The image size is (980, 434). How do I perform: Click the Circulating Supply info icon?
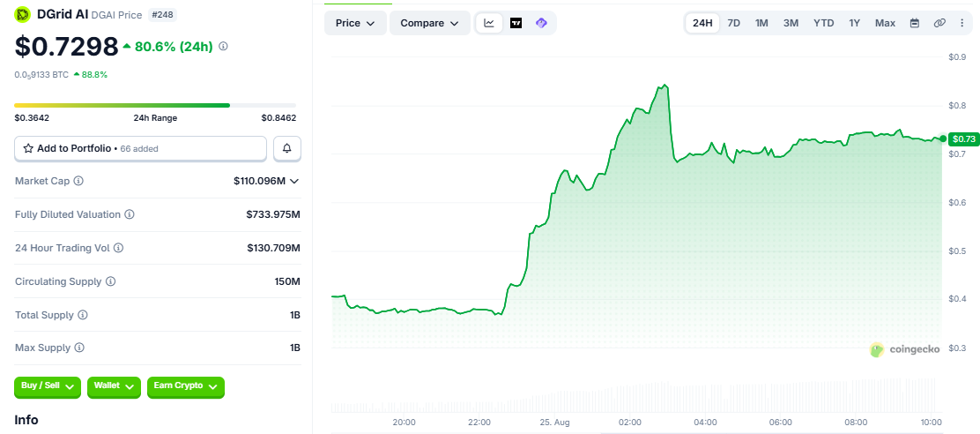pyautogui.click(x=111, y=281)
